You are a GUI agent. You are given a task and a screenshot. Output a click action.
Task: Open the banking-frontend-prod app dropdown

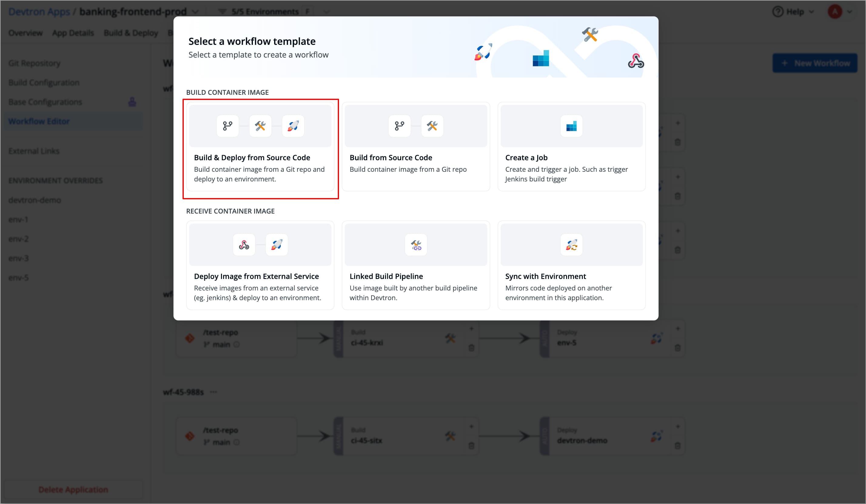(196, 11)
